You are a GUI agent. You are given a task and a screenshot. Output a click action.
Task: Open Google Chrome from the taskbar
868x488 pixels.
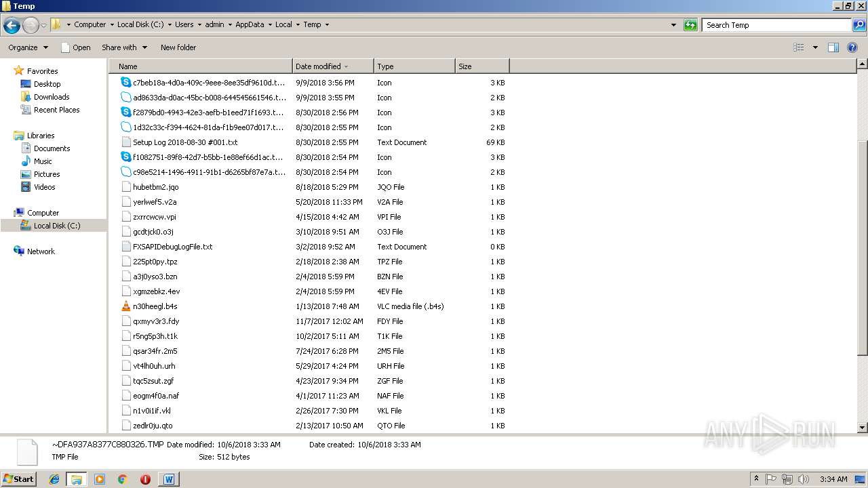(123, 479)
